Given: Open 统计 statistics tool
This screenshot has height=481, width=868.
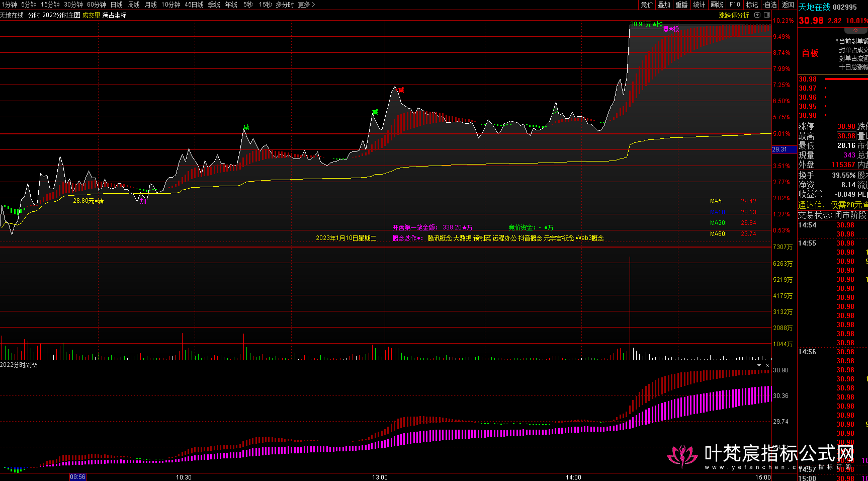Looking at the screenshot, I should click(699, 5).
